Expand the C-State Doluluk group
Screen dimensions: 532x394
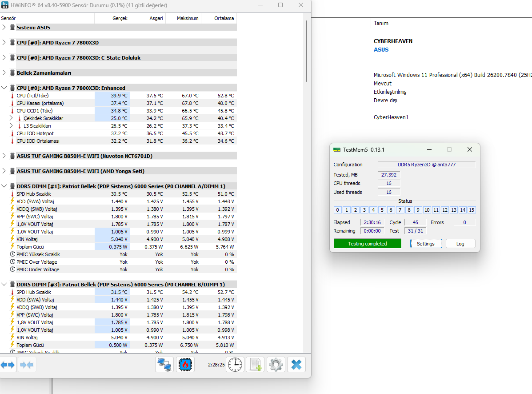(4, 58)
